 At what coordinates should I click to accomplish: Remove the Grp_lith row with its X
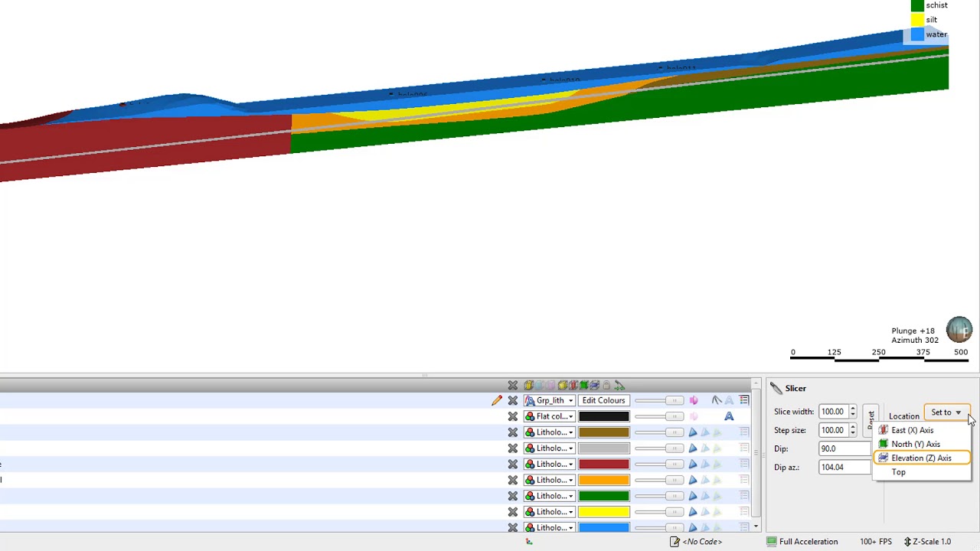pos(513,400)
